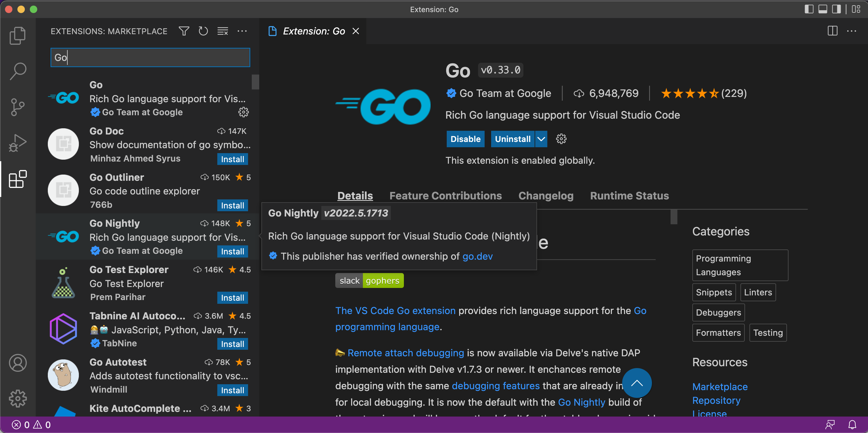This screenshot has height=433, width=868.
Task: Install the Go Outliner extension
Action: click(x=232, y=205)
